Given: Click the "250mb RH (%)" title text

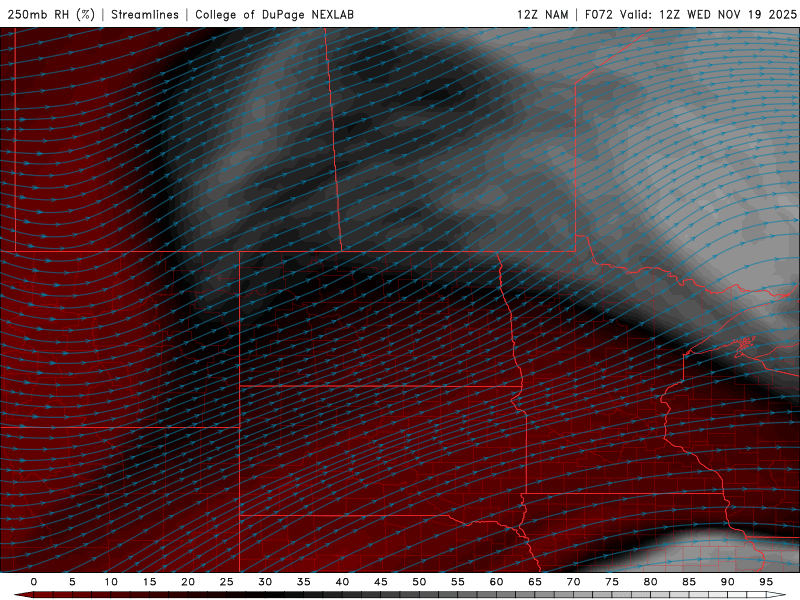Looking at the screenshot, I should [51, 14].
